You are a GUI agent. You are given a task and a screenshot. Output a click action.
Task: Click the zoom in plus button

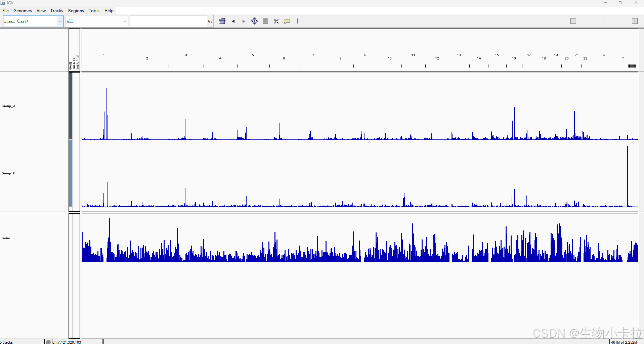635,21
